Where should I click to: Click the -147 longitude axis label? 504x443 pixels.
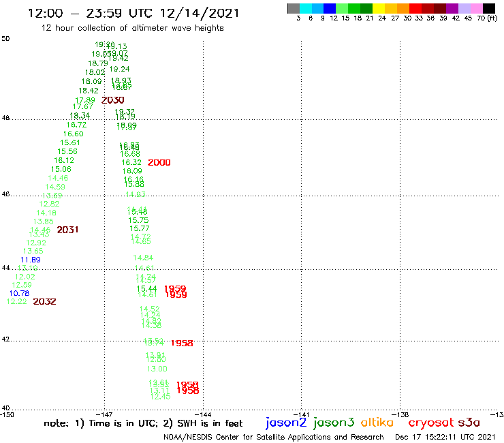(104, 414)
